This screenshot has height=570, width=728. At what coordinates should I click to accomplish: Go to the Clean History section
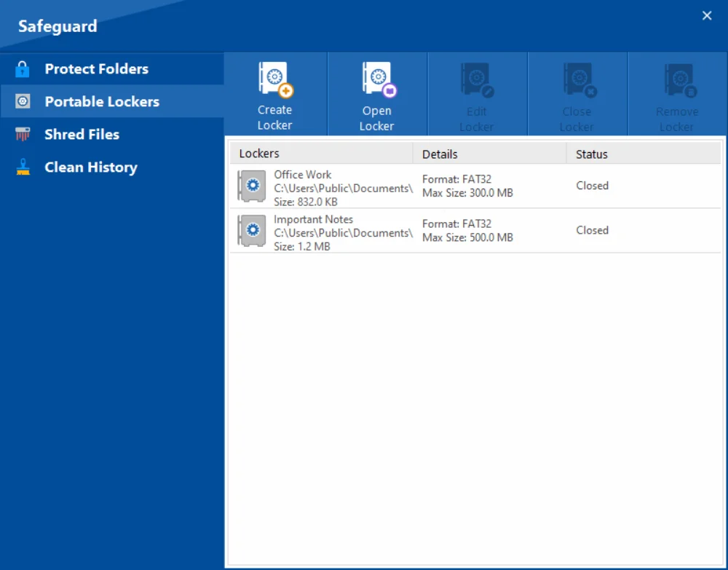(90, 167)
